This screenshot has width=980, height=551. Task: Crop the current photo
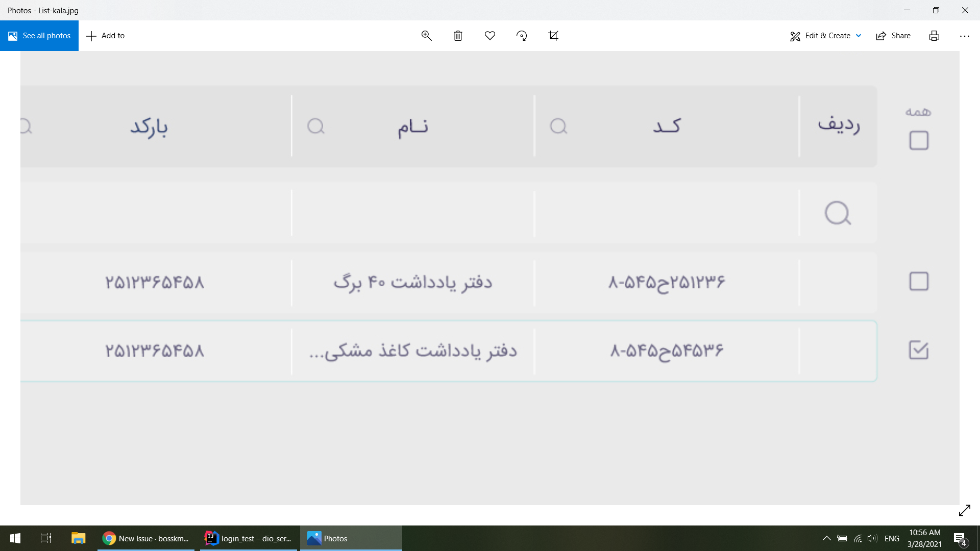click(x=553, y=36)
